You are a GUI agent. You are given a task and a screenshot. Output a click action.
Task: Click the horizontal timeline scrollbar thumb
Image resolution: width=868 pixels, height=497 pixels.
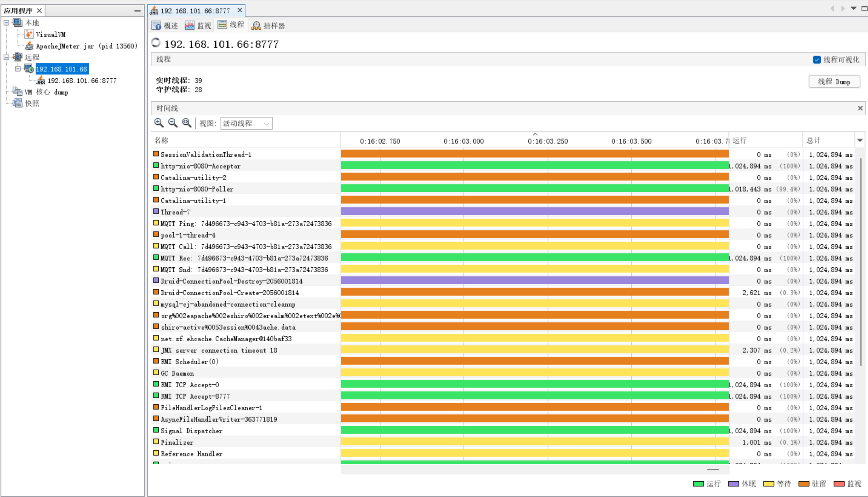coord(712,470)
